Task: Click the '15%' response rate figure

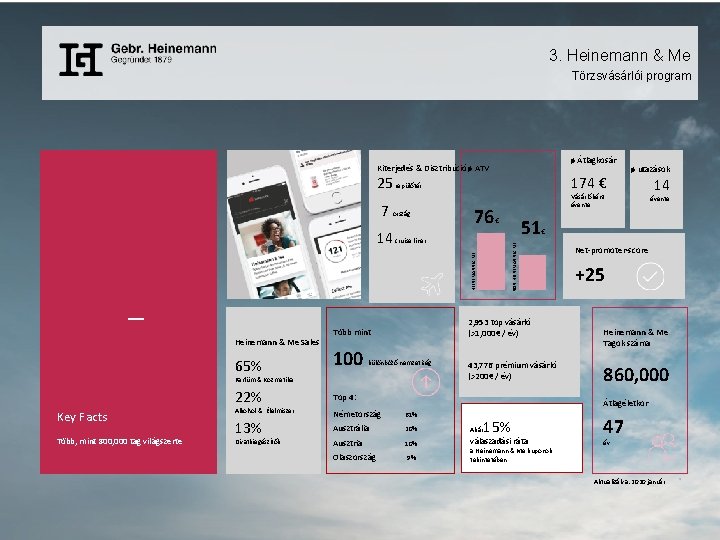Action: click(497, 427)
